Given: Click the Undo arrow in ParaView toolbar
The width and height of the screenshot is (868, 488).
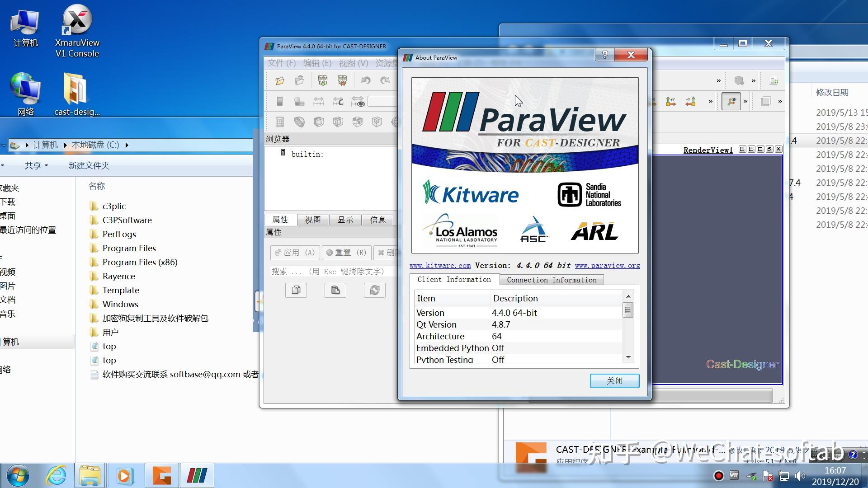Looking at the screenshot, I should click(365, 81).
